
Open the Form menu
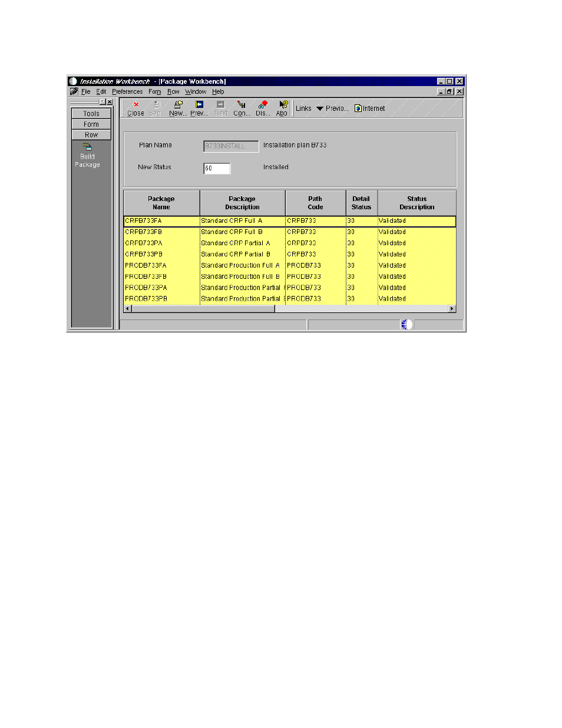point(155,92)
